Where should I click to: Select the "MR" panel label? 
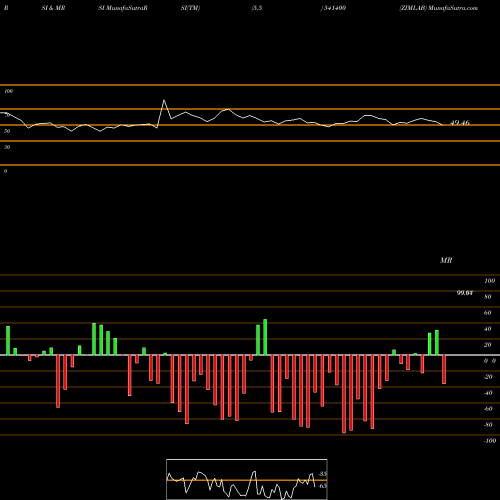446,260
